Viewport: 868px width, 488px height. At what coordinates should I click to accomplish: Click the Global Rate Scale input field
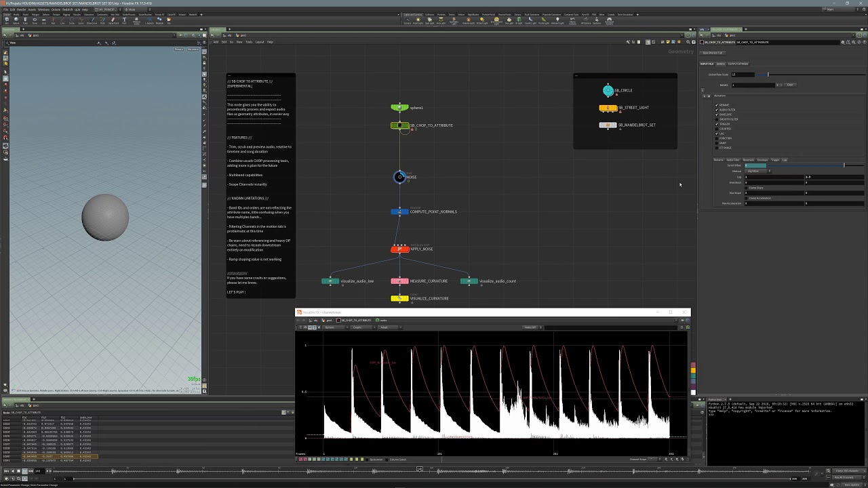tap(743, 75)
